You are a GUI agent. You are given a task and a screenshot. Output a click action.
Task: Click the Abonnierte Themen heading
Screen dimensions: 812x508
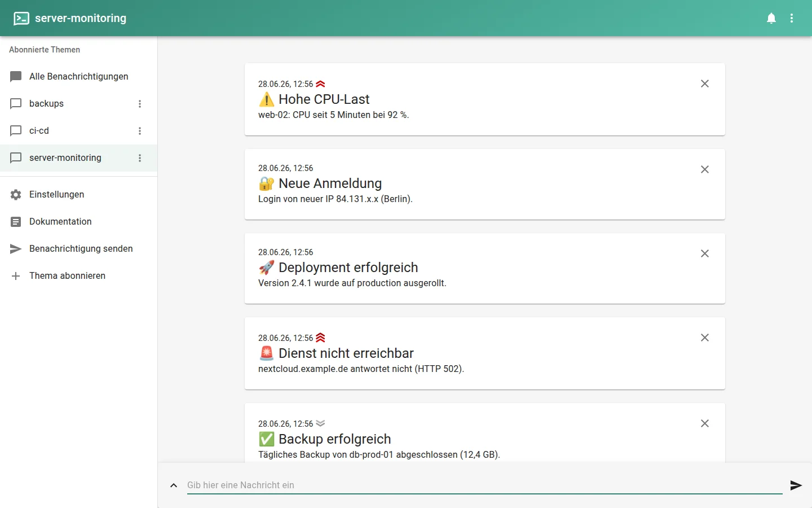(45, 50)
